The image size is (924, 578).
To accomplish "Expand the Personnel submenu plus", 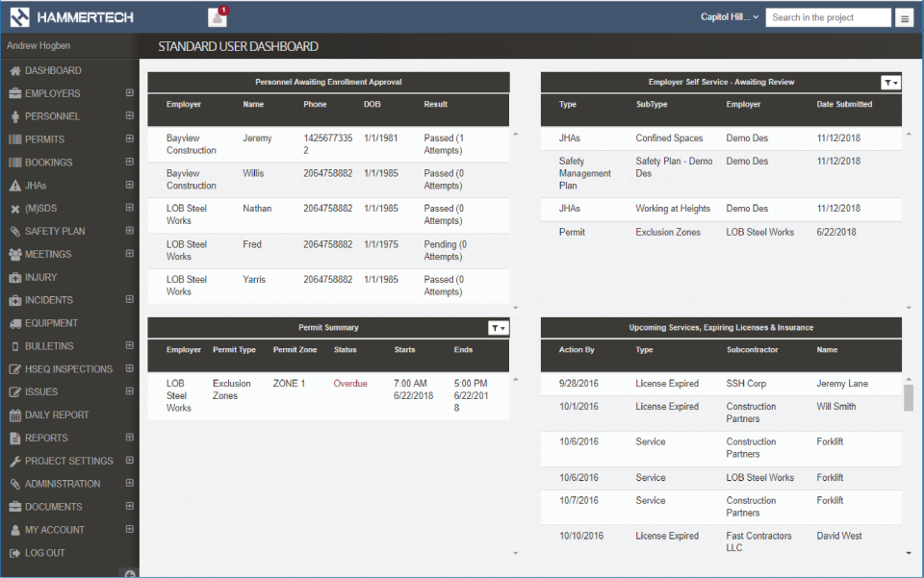I will pyautogui.click(x=130, y=116).
